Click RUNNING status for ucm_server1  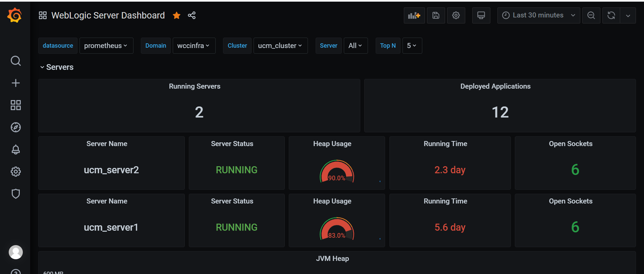coord(236,227)
